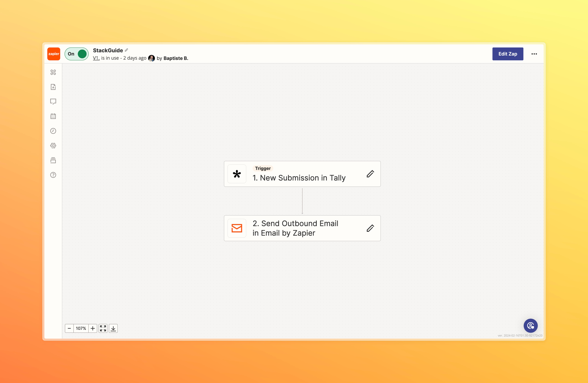The width and height of the screenshot is (588, 383).
Task: Open the three-dots more options menu
Action: [x=534, y=54]
